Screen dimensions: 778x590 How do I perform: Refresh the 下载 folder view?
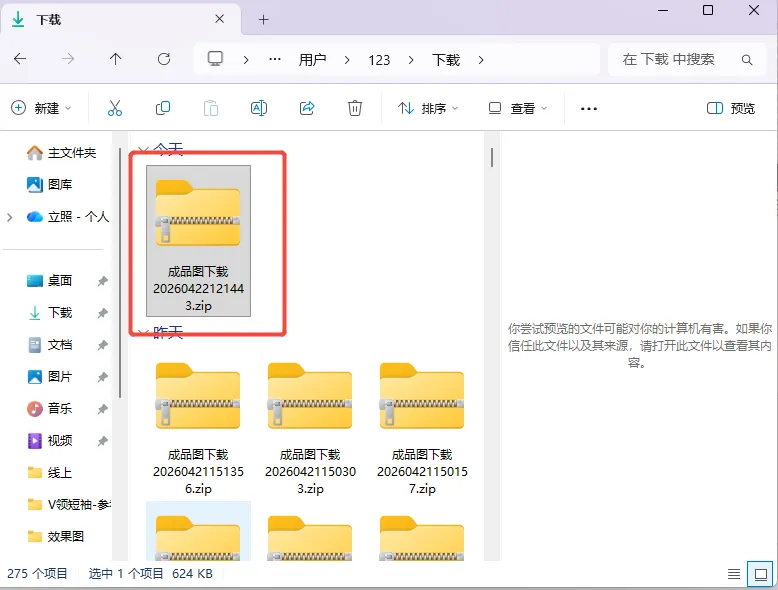tap(164, 59)
